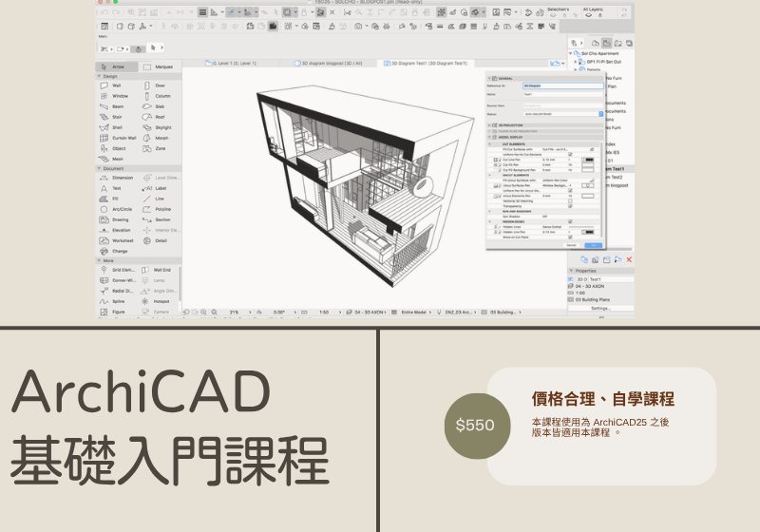The image size is (760, 532).
Task: Select the Spline tool
Action: click(x=112, y=301)
